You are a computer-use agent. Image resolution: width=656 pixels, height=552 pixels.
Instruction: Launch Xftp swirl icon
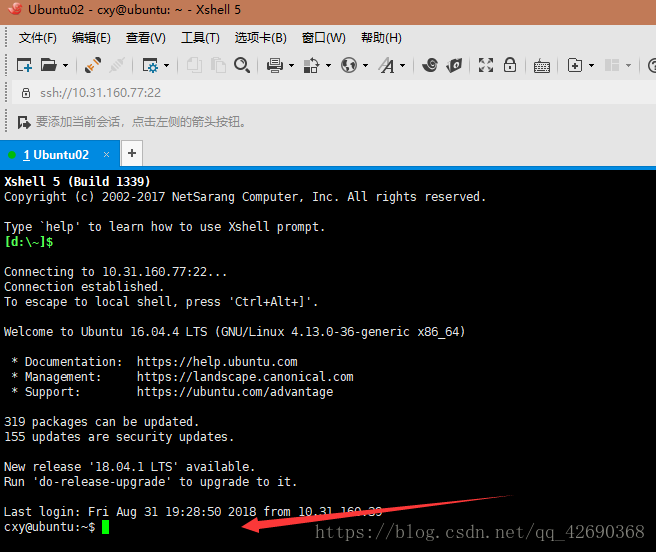tap(430, 65)
